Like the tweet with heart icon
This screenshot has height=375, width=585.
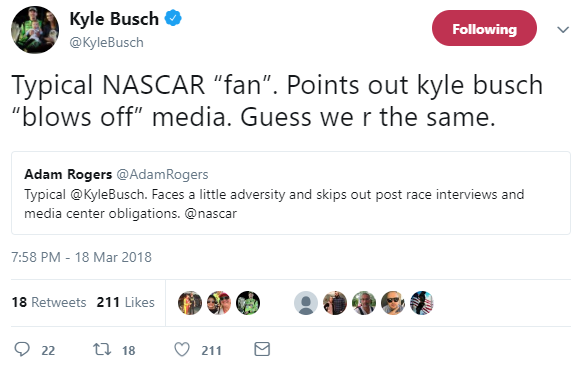(182, 349)
